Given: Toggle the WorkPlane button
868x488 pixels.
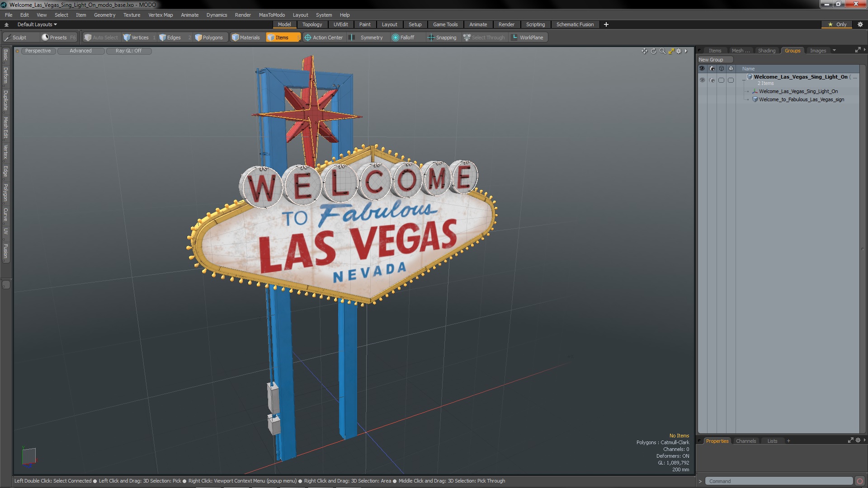Looking at the screenshot, I should point(528,38).
